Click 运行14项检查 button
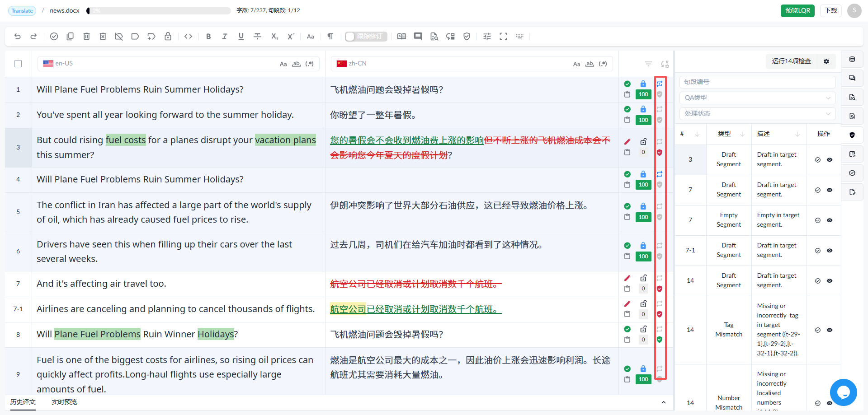This screenshot has width=868, height=415. (791, 61)
